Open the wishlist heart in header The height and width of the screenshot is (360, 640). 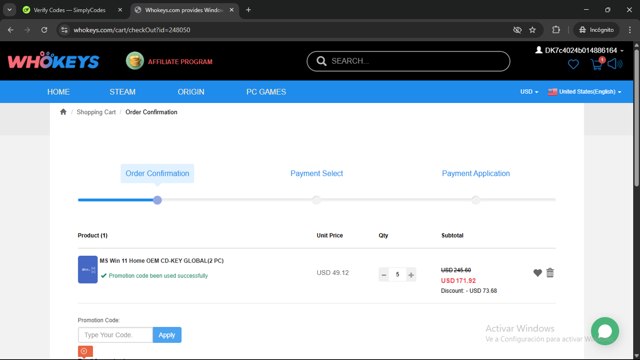pos(573,64)
